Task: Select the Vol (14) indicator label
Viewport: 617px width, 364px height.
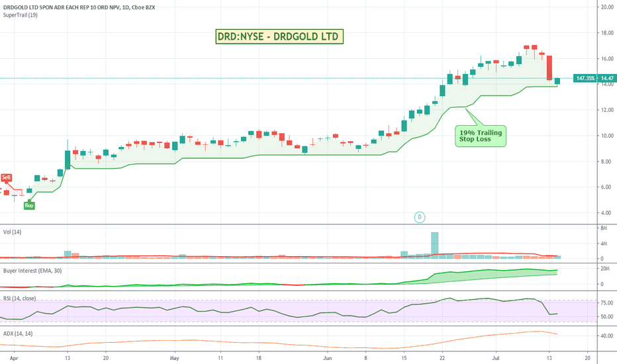Action: [12, 232]
